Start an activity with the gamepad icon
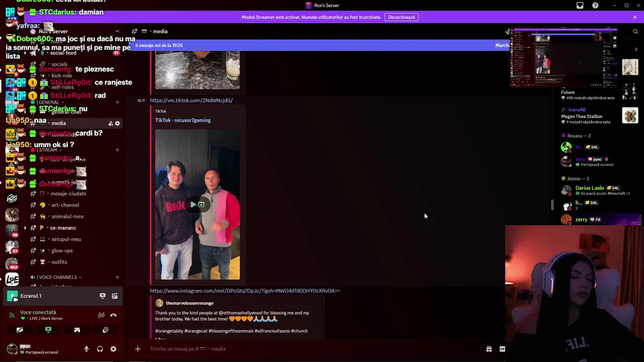 (77, 330)
